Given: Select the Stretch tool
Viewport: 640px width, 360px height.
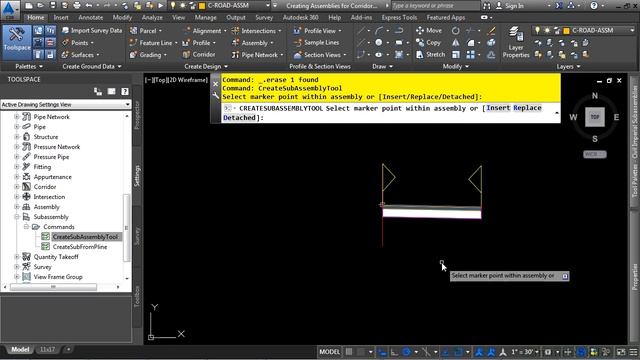Looking at the screenshot, I should 430,54.
